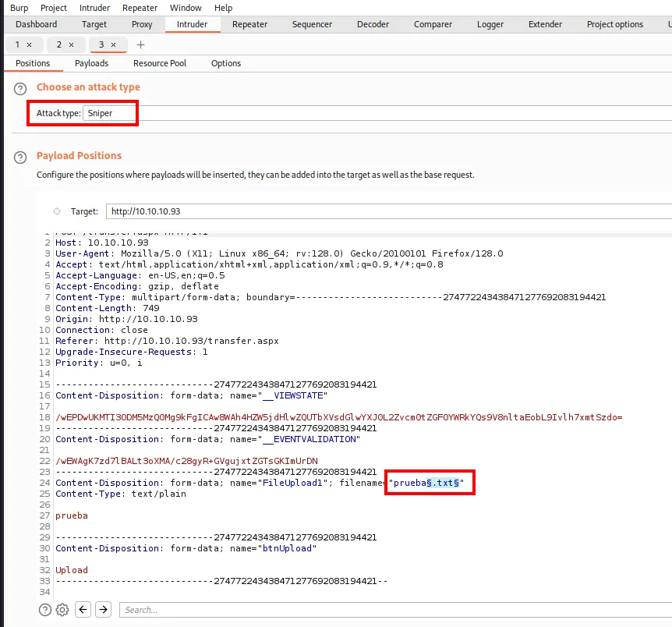Open the Window menu

186,8
